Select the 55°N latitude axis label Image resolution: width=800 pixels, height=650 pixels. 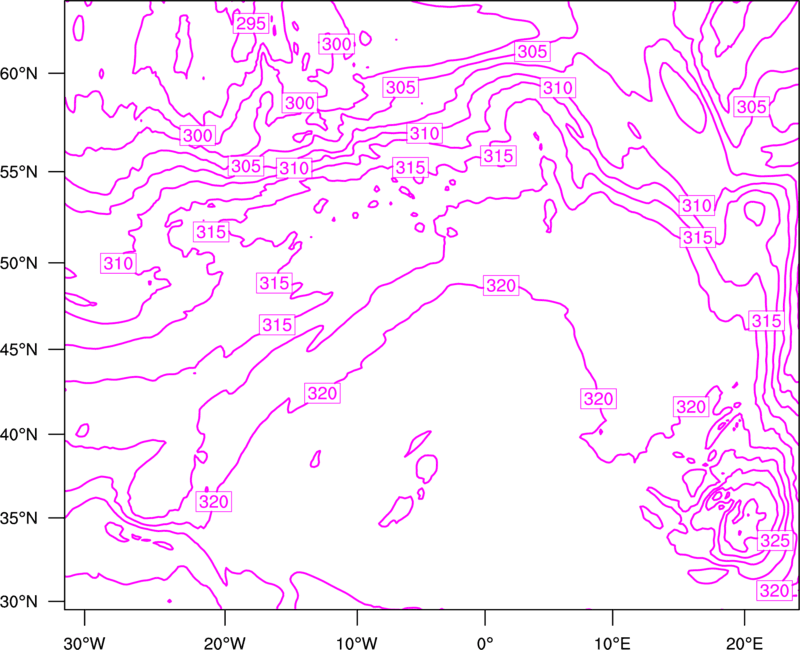click(x=19, y=171)
